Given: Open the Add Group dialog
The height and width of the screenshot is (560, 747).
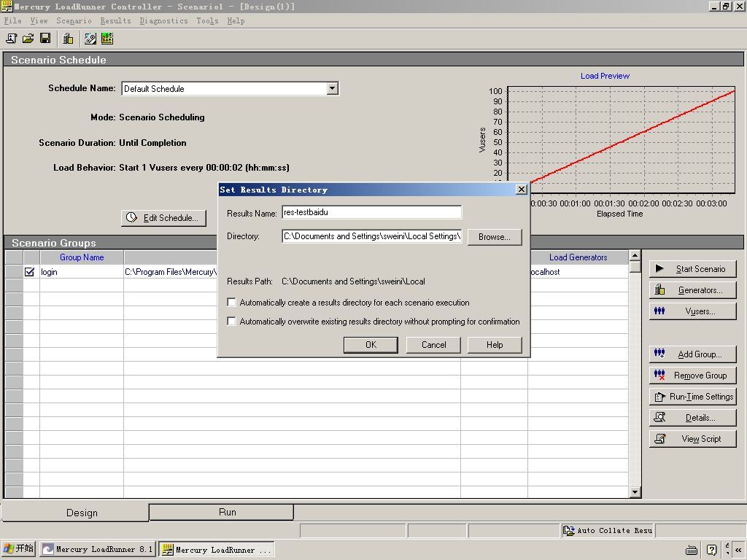Looking at the screenshot, I should [x=692, y=354].
